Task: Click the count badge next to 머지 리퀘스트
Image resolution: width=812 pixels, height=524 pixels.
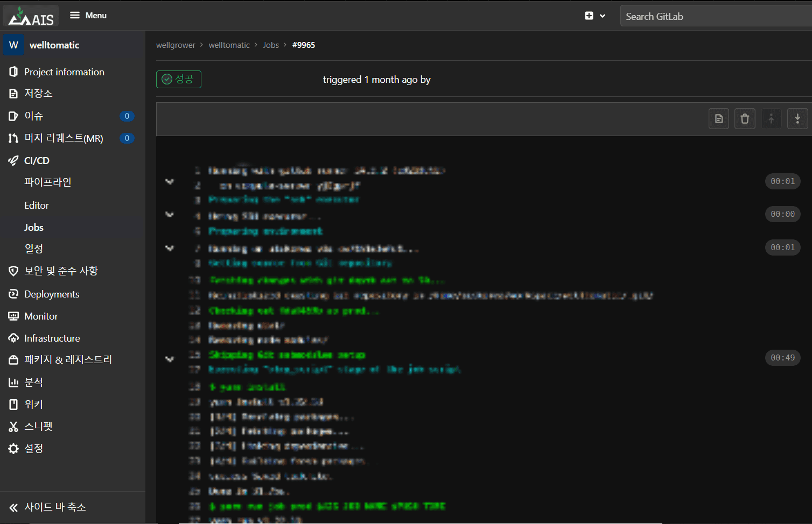Action: tap(127, 138)
